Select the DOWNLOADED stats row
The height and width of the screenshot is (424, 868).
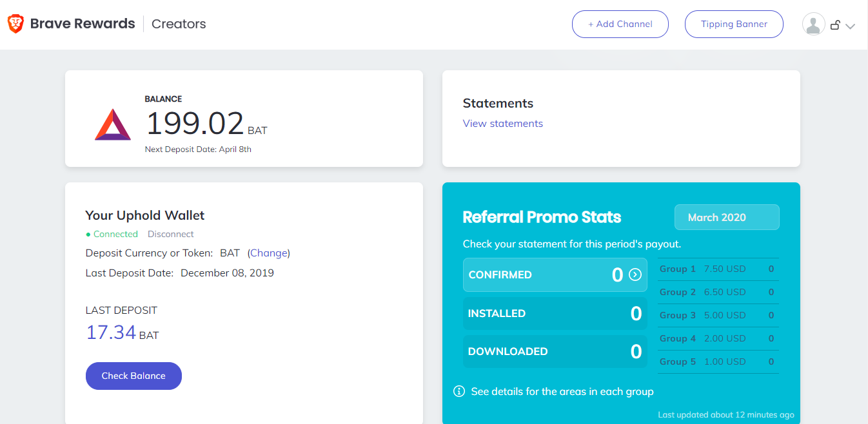555,351
